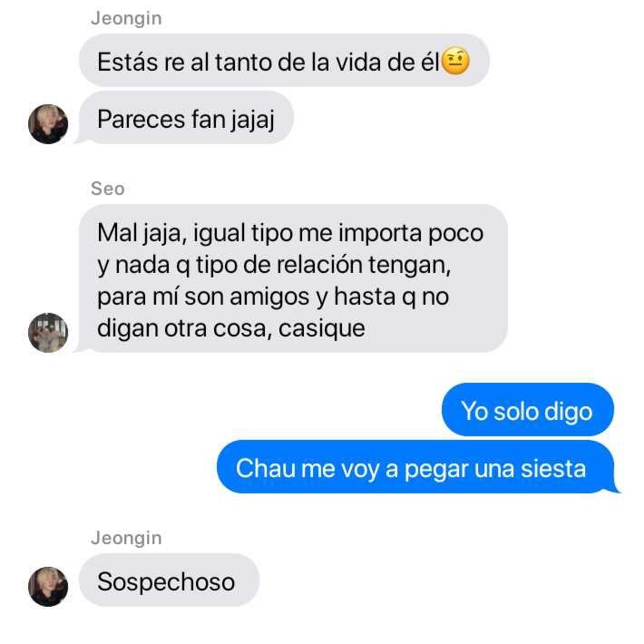This screenshot has height=644, width=644.
Task: Click the word 'casique' in Seo's message
Action: (322, 328)
